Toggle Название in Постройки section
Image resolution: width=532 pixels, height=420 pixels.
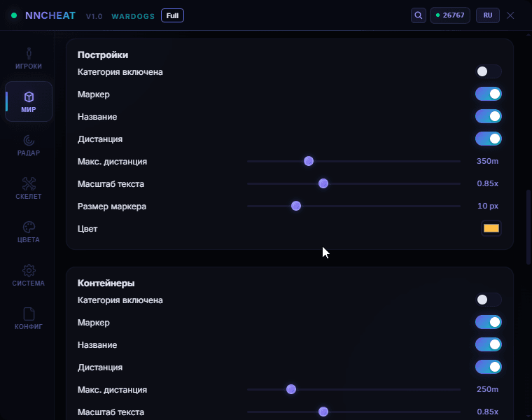[488, 116]
